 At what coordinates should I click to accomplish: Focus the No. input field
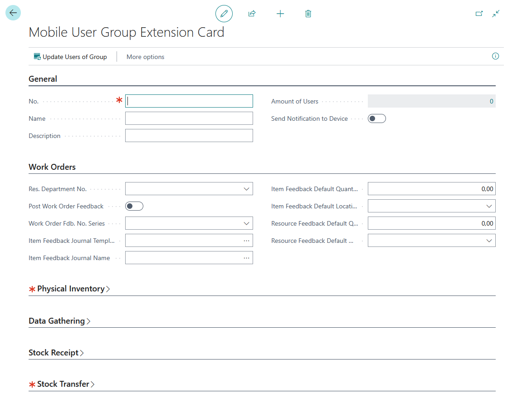click(x=189, y=101)
